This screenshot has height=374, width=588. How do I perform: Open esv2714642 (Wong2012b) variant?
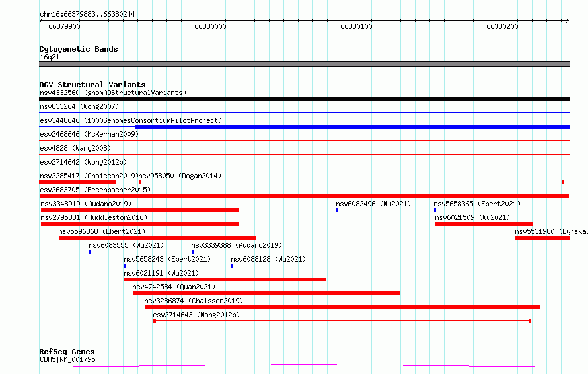(x=83, y=162)
